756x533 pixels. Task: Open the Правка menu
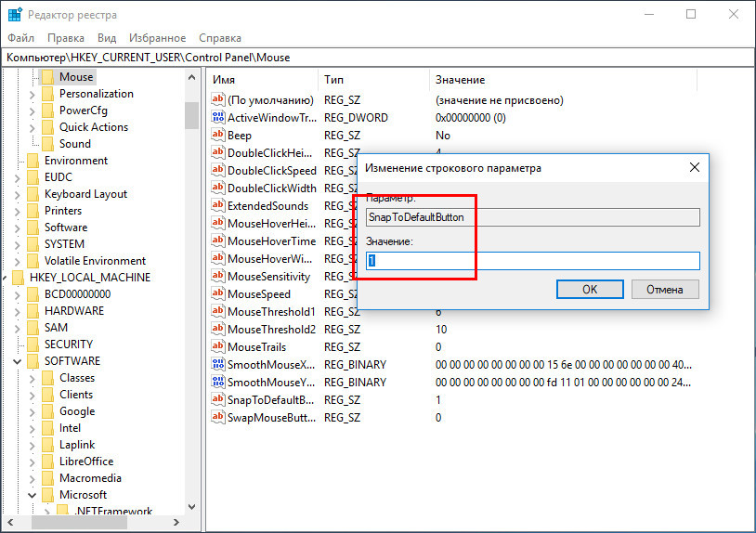click(66, 37)
